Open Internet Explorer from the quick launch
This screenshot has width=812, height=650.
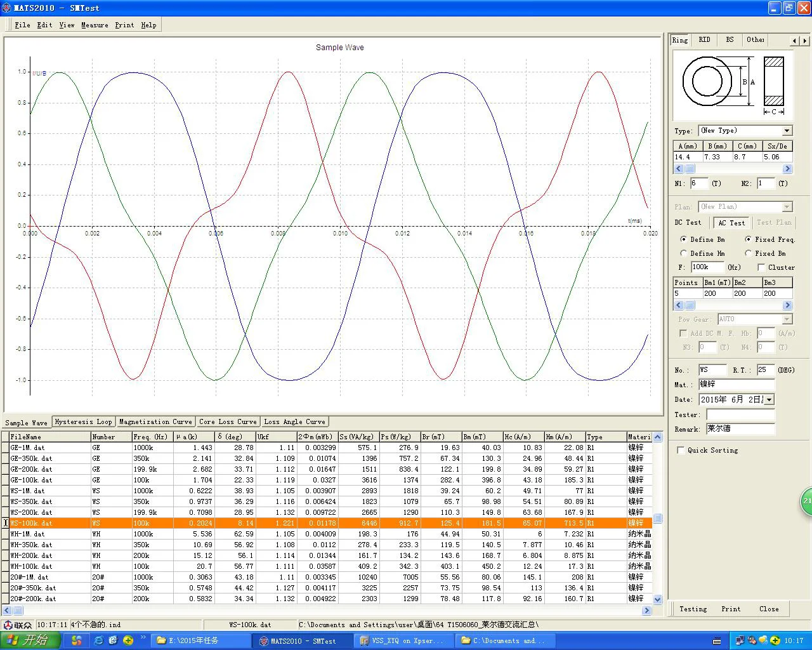click(x=98, y=640)
